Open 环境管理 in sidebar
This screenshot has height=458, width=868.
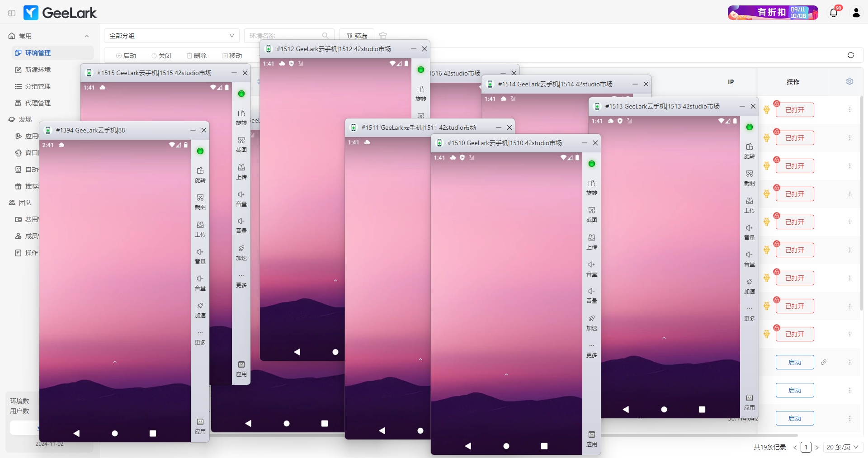tap(53, 53)
